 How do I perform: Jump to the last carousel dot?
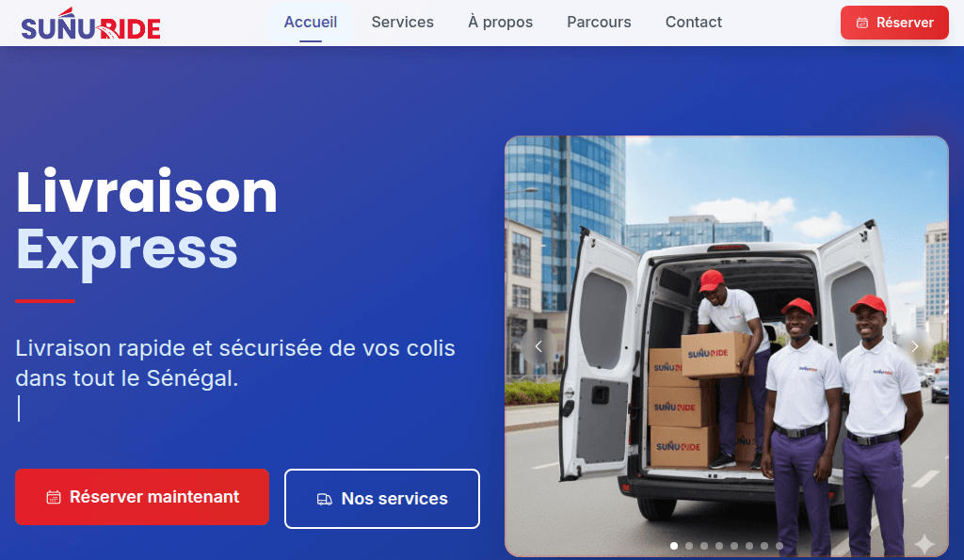779,546
